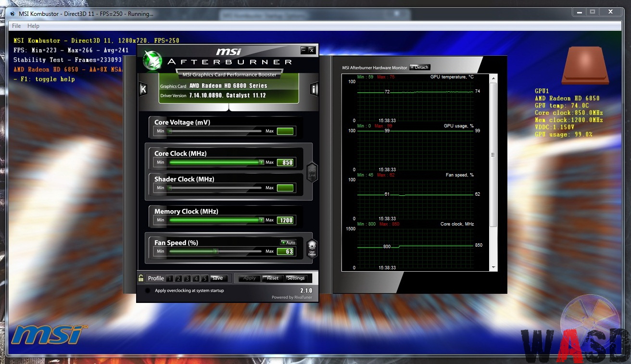Click the "Powered by RivaTuner" text
This screenshot has width=631, height=364.
click(x=292, y=297)
